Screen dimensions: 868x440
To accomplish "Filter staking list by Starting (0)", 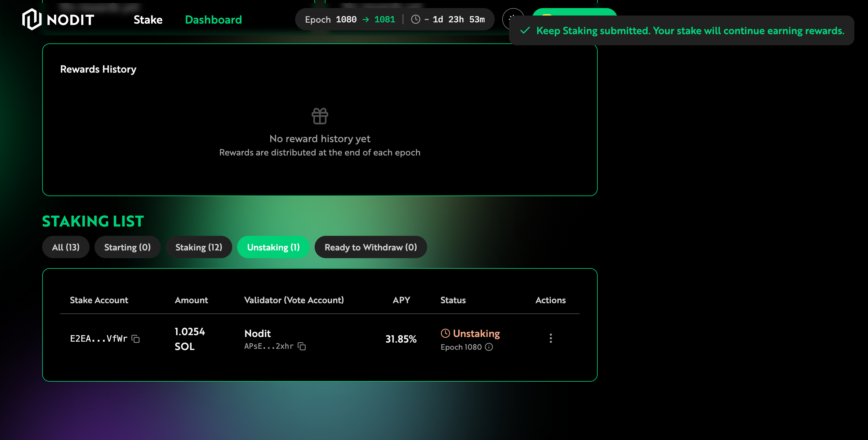I will 127,247.
